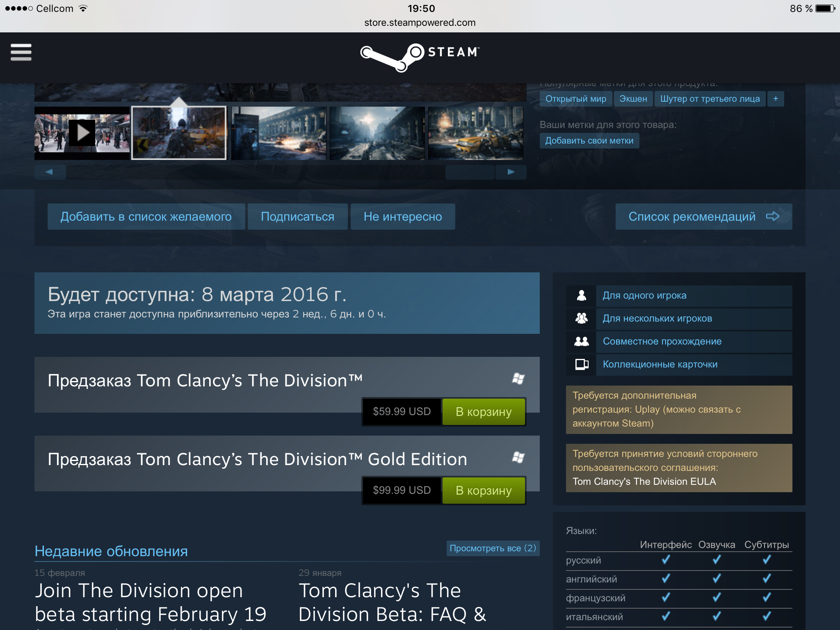
Task: Click the English interface checkmark
Action: (x=666, y=579)
